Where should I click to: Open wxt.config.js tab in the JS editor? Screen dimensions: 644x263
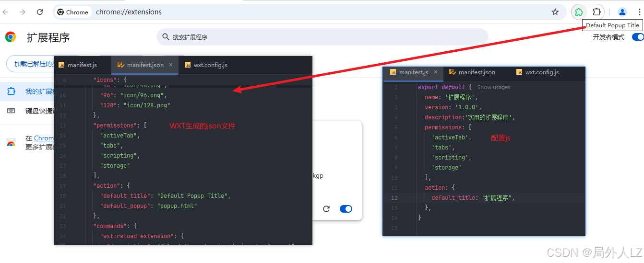(x=537, y=72)
